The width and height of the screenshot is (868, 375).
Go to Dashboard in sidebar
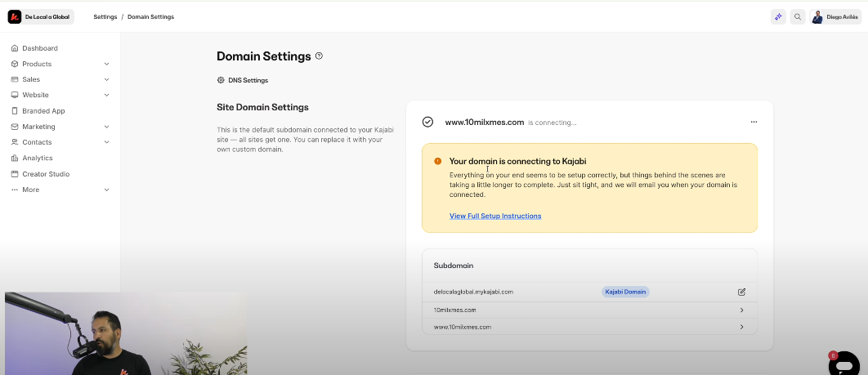click(x=40, y=48)
